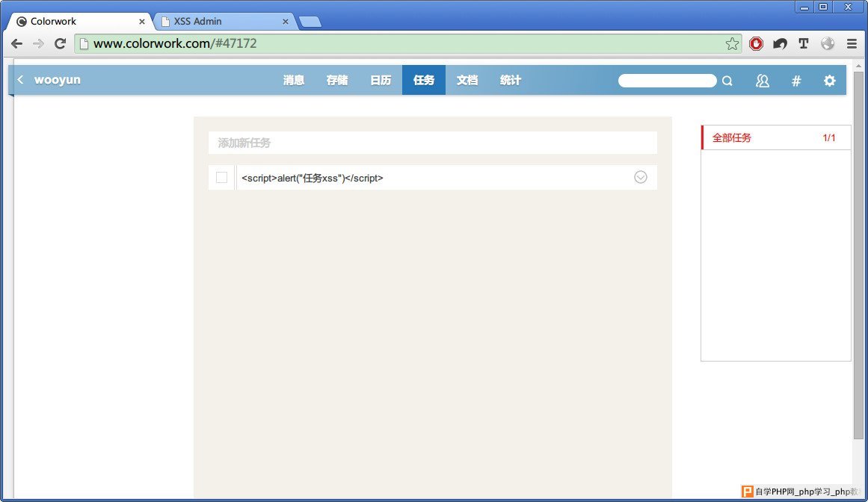Click the wooyun team name
The height and width of the screenshot is (502, 868).
[x=57, y=80]
